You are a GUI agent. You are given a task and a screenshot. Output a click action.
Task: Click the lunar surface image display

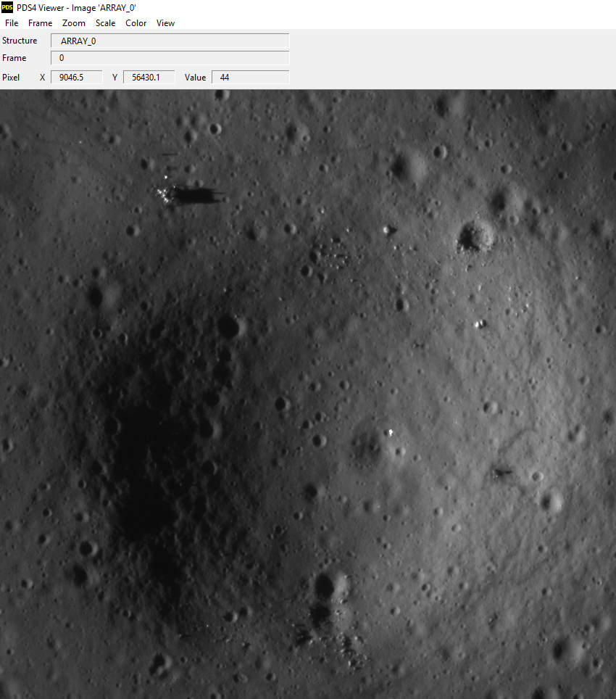tap(308, 394)
